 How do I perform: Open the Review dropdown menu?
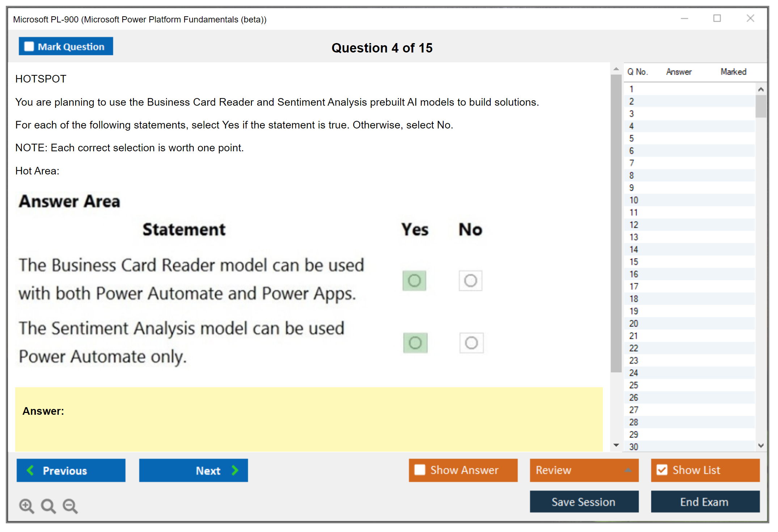click(628, 470)
